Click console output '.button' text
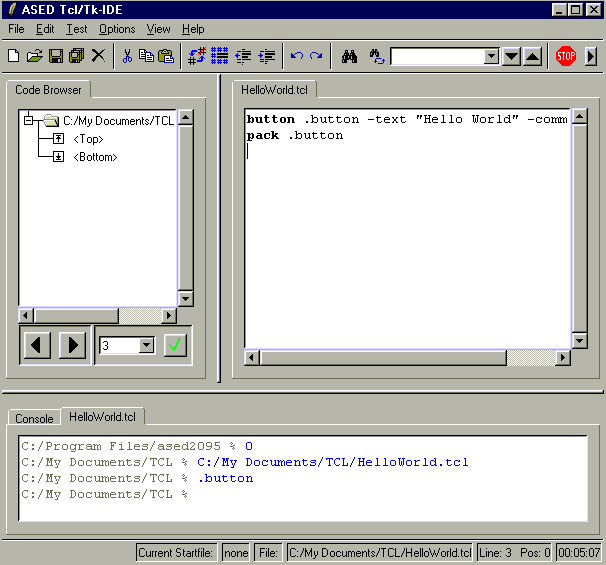 [x=225, y=478]
